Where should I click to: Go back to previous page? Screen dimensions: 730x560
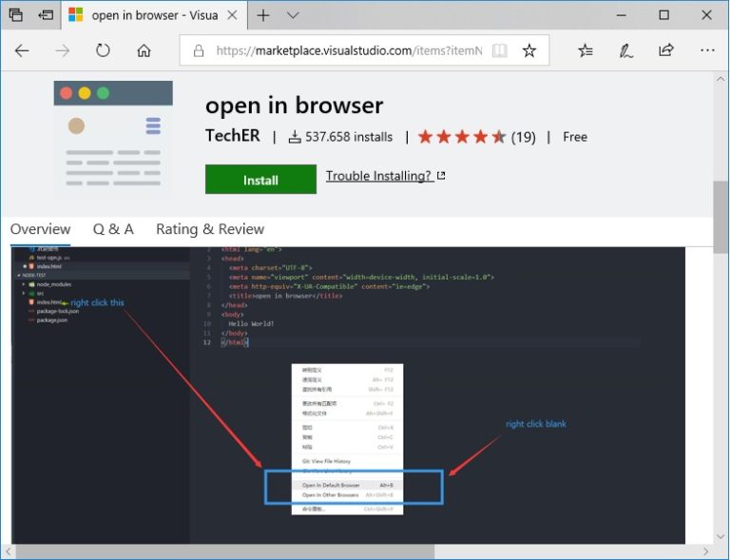(22, 50)
